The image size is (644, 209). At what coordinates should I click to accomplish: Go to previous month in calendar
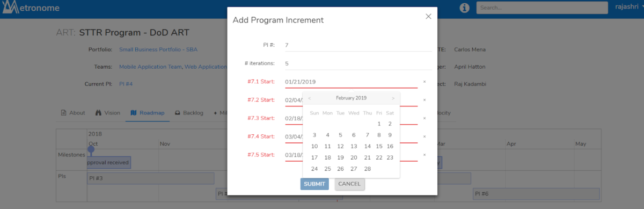pos(309,98)
